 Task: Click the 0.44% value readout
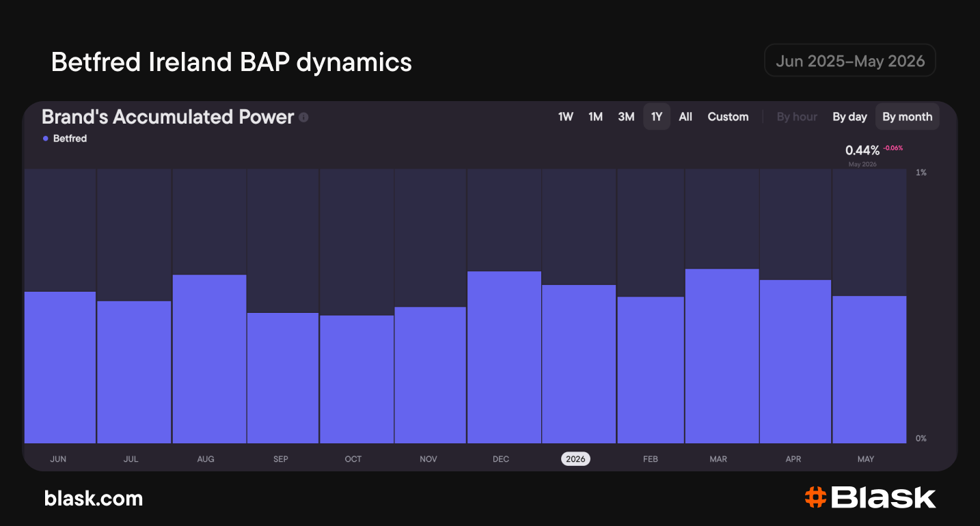862,150
